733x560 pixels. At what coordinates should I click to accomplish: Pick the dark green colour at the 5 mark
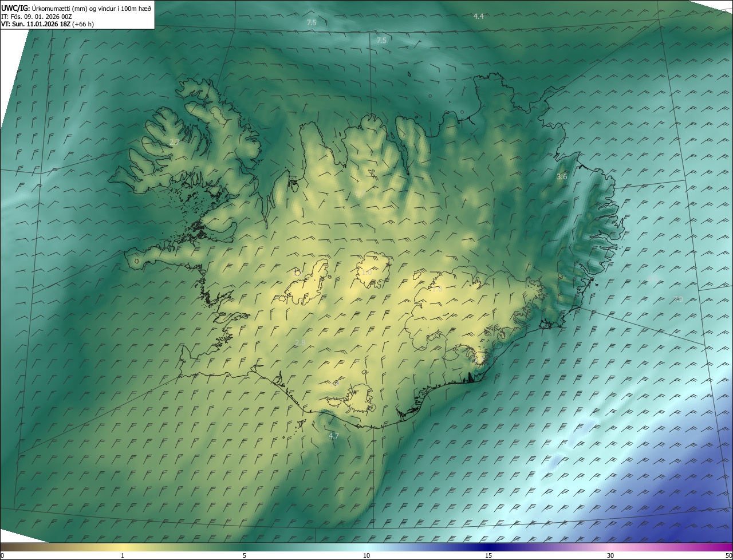tap(245, 547)
